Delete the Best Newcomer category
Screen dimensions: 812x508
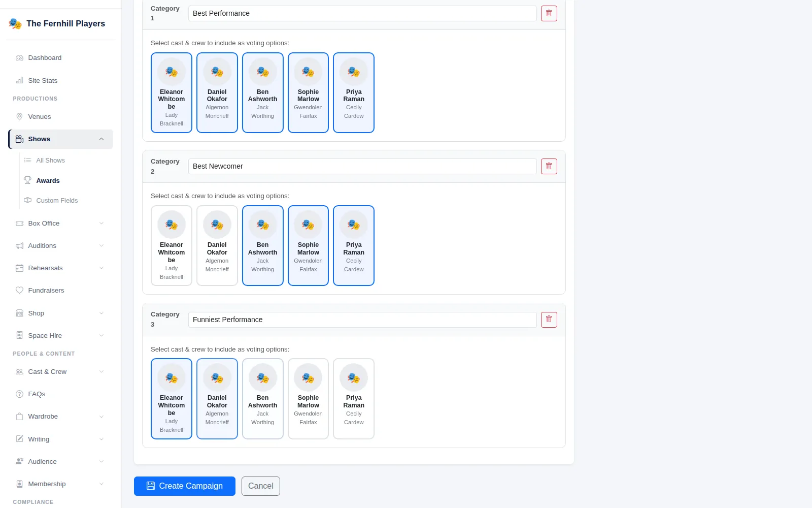(549, 166)
